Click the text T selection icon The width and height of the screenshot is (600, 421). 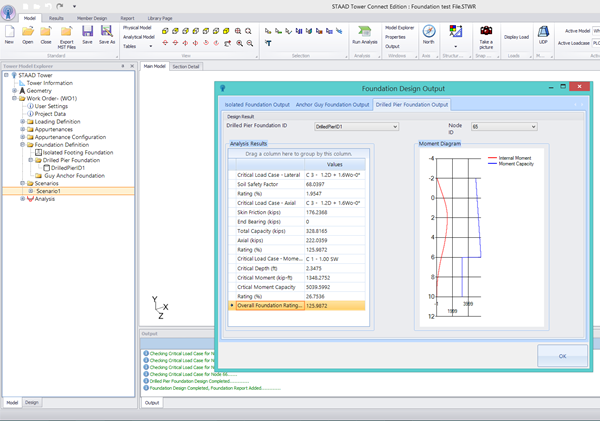coord(268,43)
